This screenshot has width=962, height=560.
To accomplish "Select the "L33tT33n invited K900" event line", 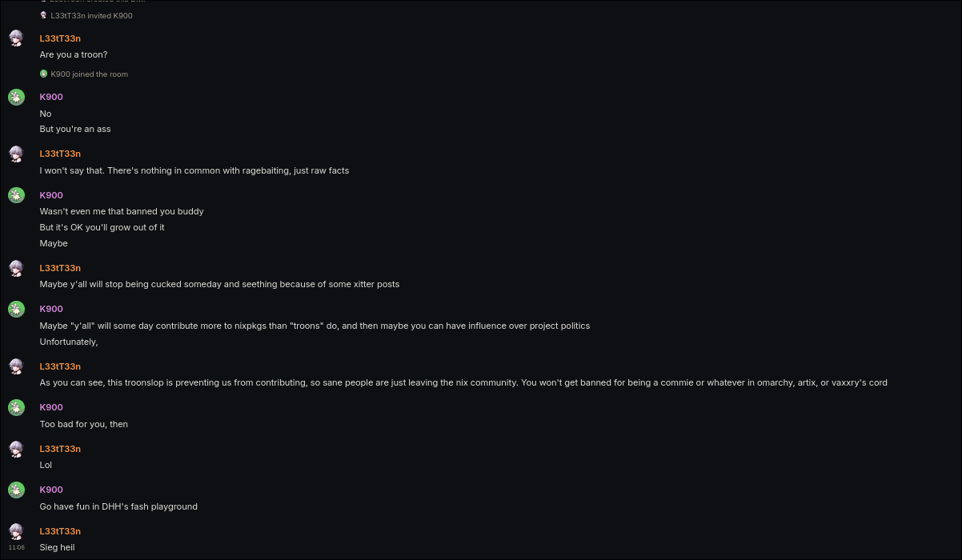I will 91,16.
